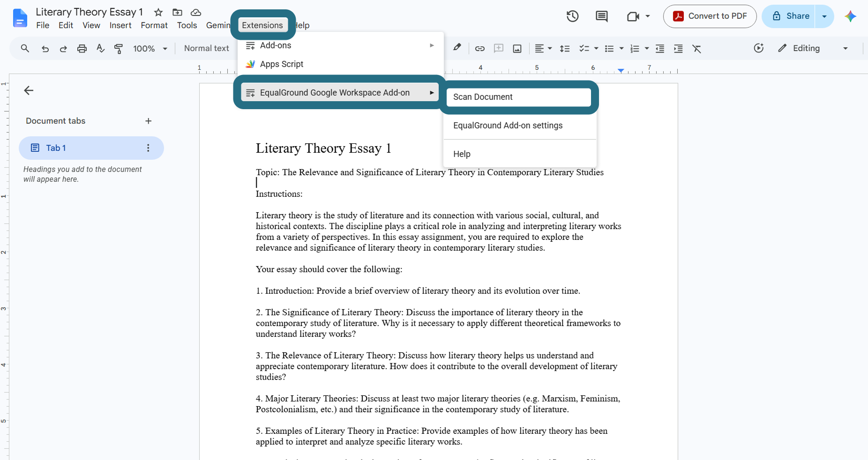Star the Literary Theory Essay 1 document
868x460 pixels.
[x=158, y=12]
